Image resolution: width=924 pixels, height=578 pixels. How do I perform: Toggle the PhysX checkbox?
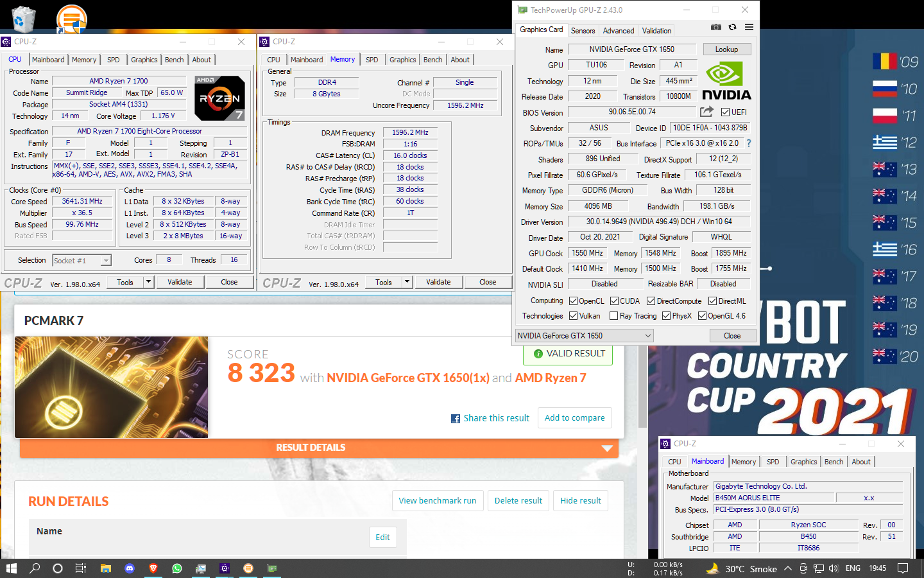tap(666, 315)
